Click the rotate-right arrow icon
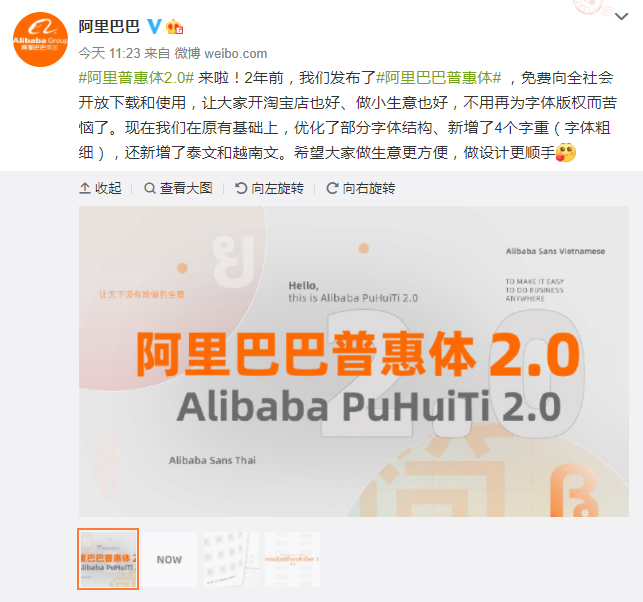The height and width of the screenshot is (602, 643). 332,188
